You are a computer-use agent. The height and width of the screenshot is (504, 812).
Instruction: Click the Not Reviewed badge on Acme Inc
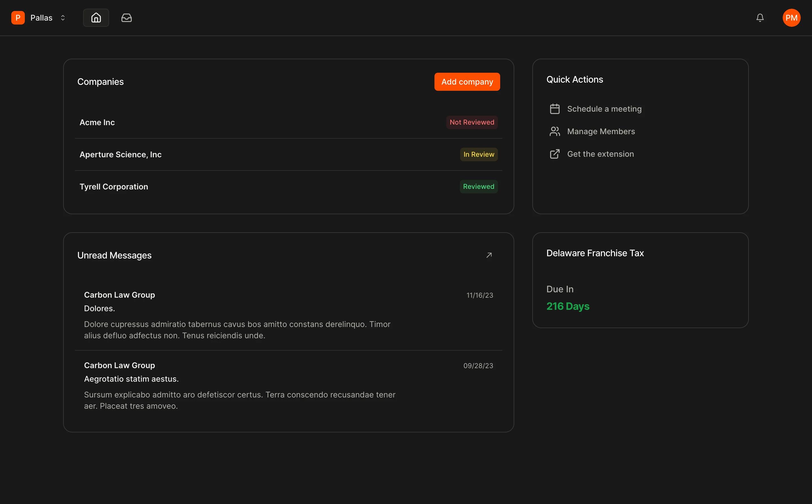tap(472, 122)
